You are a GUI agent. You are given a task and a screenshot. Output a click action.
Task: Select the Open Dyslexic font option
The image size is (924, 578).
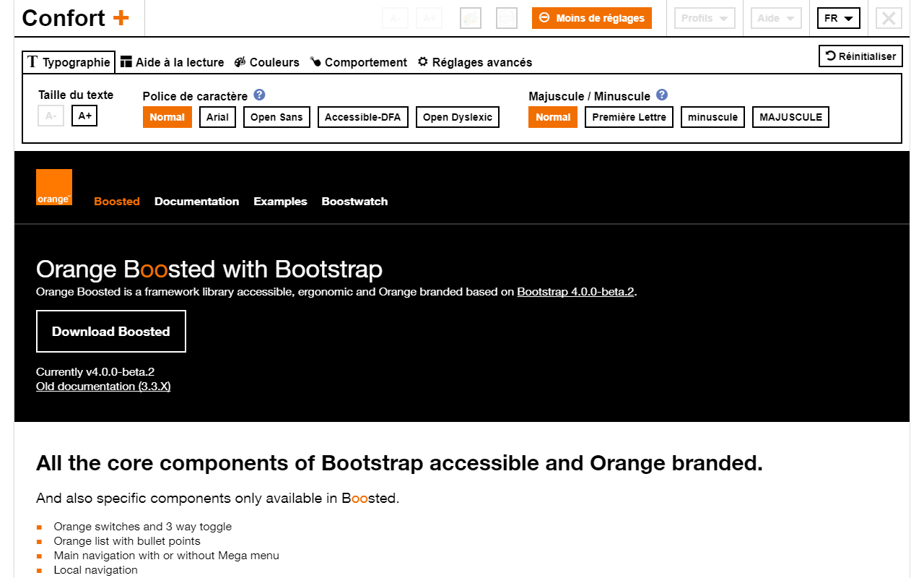(x=458, y=117)
